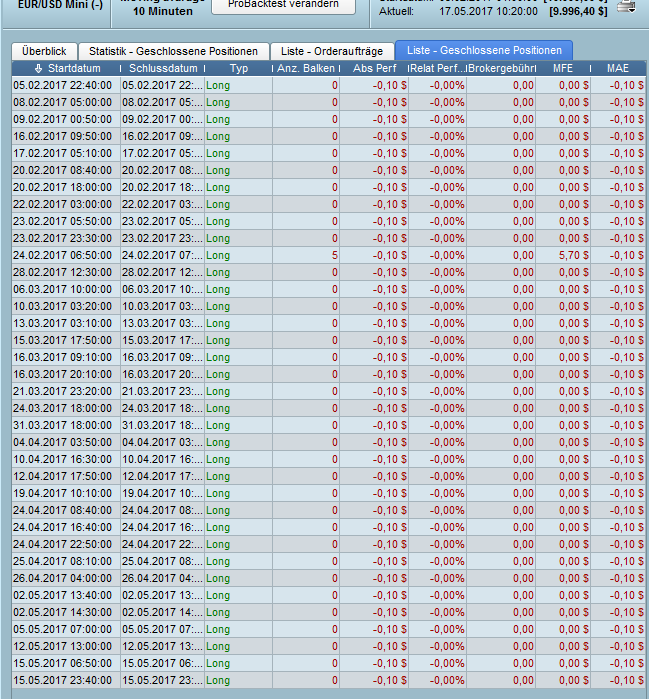Click Long type in 05.02.2017 row
Image resolution: width=649 pixels, height=699 pixels.
coord(218,86)
